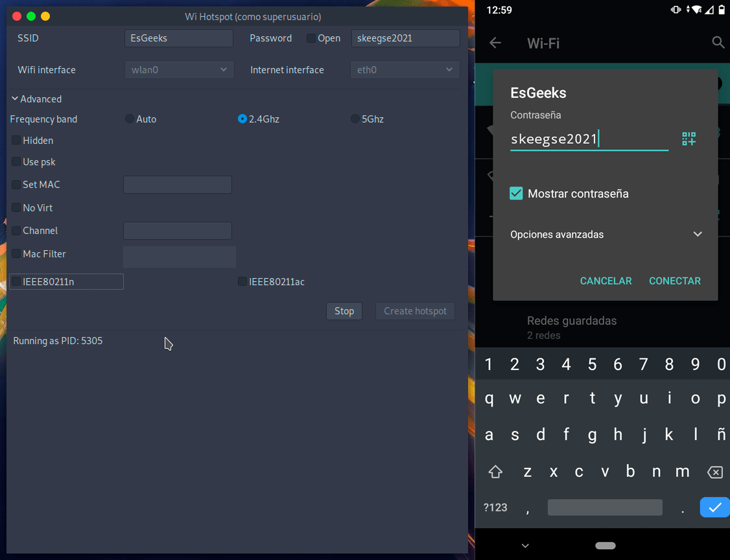Open the Internet interface eth0 dropdown
Image resolution: width=730 pixels, height=560 pixels.
pyautogui.click(x=405, y=70)
